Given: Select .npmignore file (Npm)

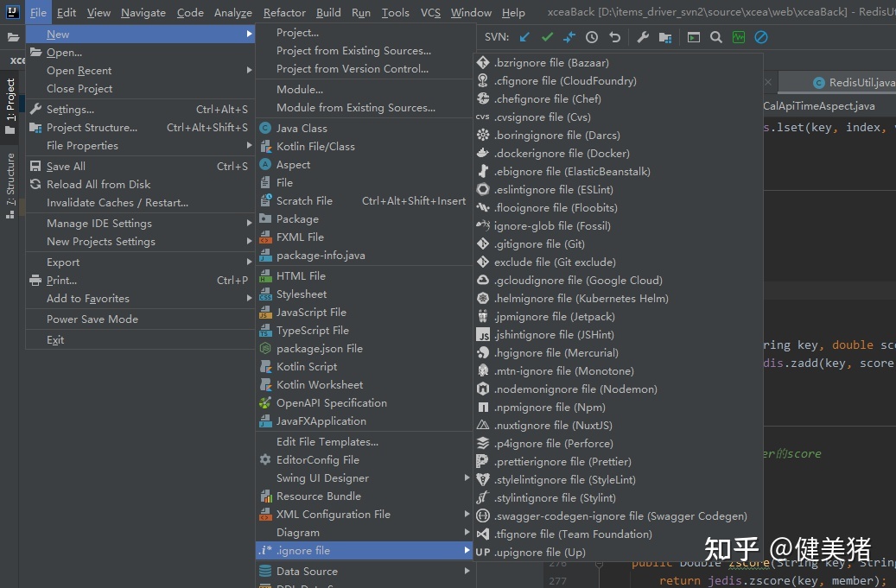Looking at the screenshot, I should pos(619,407).
